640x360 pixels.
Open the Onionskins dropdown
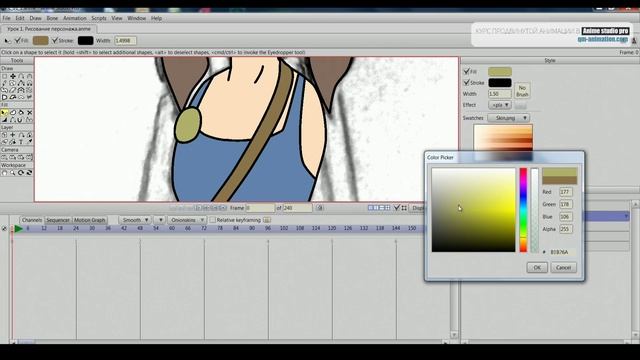187,220
